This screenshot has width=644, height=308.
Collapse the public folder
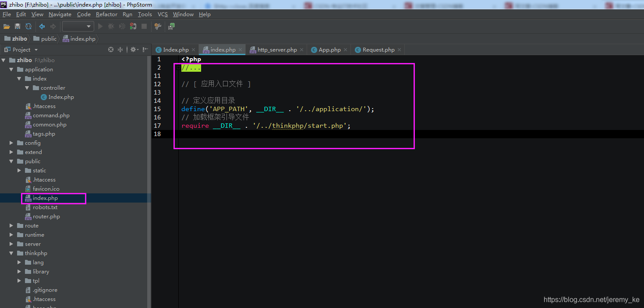pyautogui.click(x=12, y=161)
